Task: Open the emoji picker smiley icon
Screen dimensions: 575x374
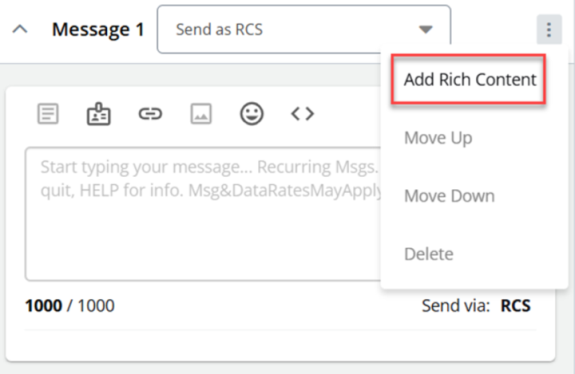Action: (252, 114)
